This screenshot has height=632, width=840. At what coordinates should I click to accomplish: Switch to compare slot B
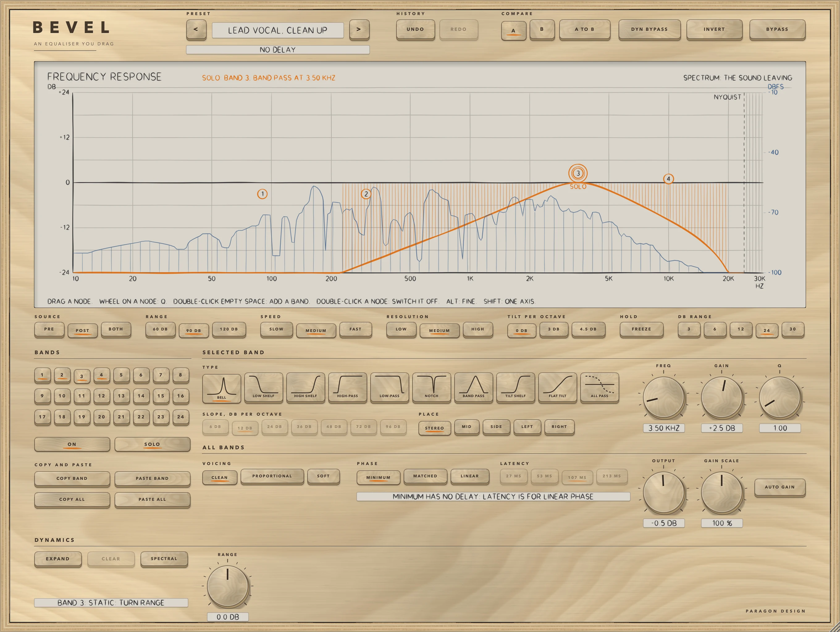542,30
